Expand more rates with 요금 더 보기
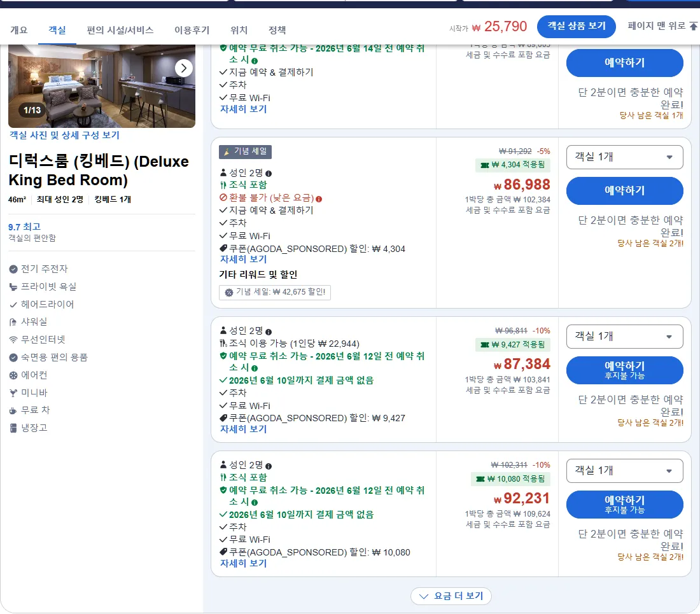Screen dimensions: 700x614 pyautogui.click(x=451, y=596)
